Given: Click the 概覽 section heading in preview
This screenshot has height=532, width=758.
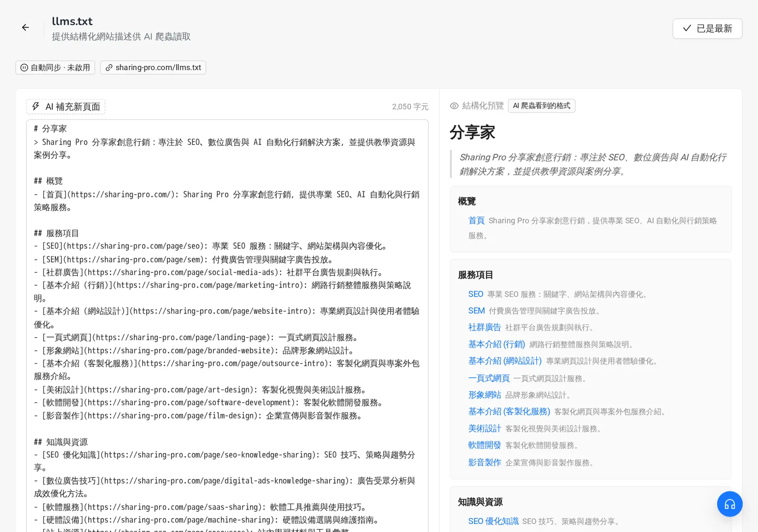Looking at the screenshot, I should coord(467,201).
